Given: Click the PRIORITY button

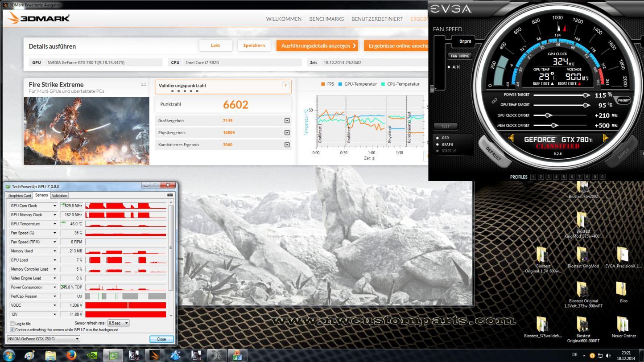Looking at the screenshot, I should coord(624,100).
